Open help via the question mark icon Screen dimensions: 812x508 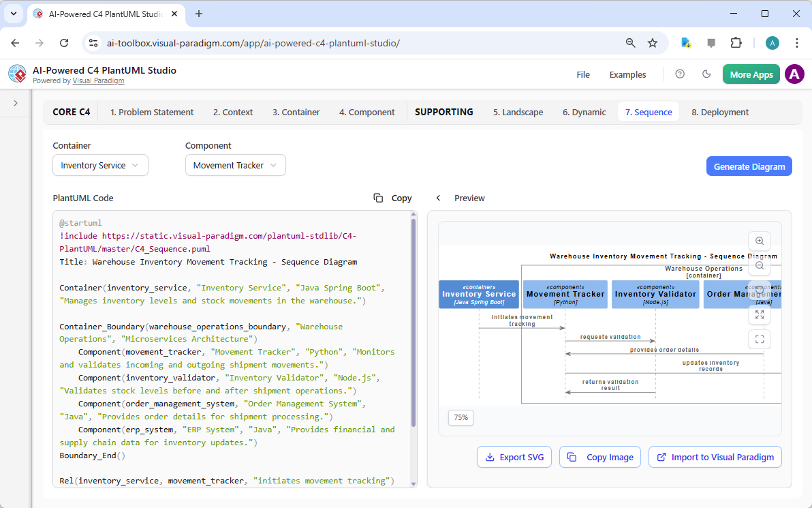pyautogui.click(x=679, y=74)
